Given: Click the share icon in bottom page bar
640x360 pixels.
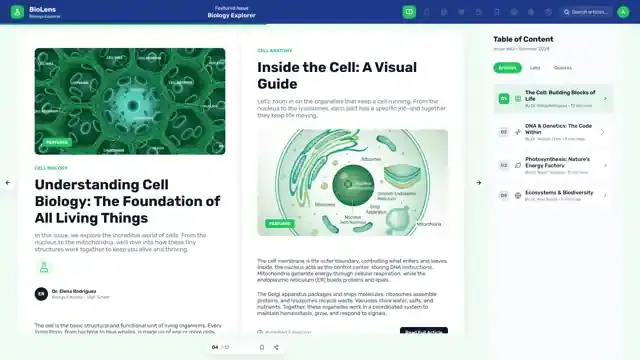Looking at the screenshot, I should point(276,347).
